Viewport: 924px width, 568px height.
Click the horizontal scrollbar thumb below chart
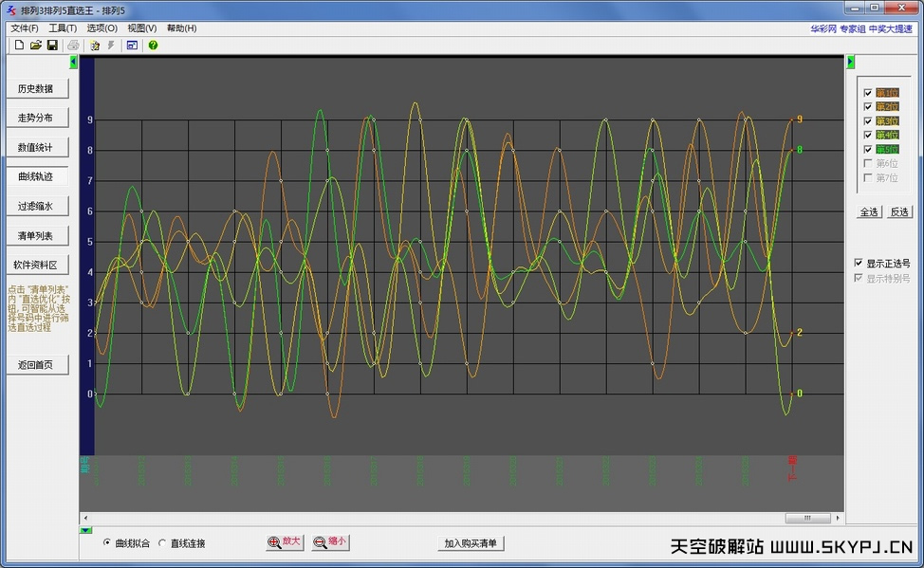coord(807,518)
